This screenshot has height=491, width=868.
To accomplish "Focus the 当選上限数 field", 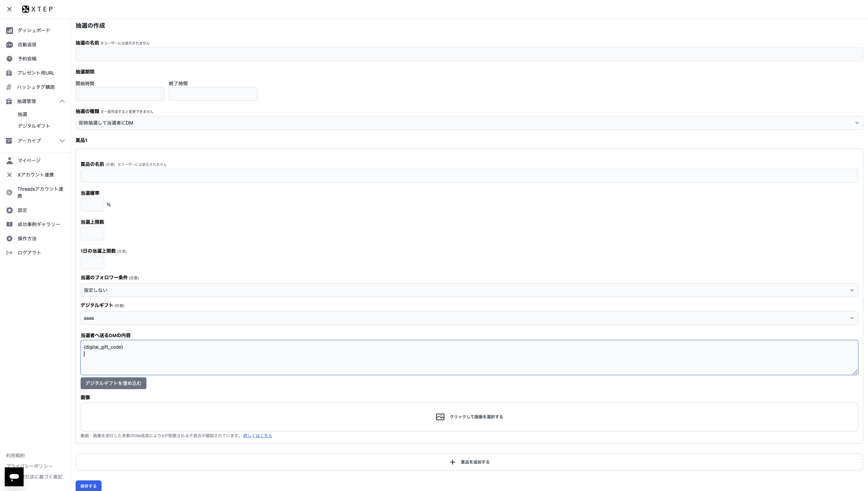I will [92, 233].
